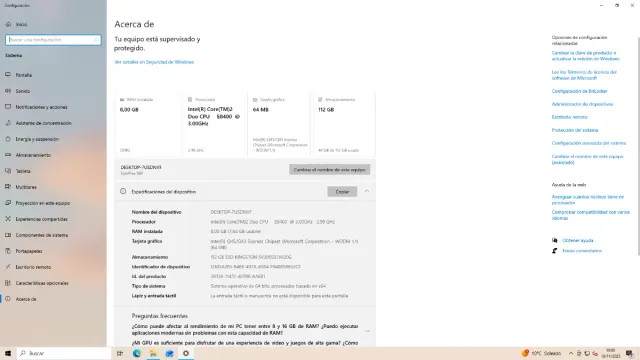Screen dimensions: 640x360
Task: Click the search settings input field
Action: (x=53, y=40)
